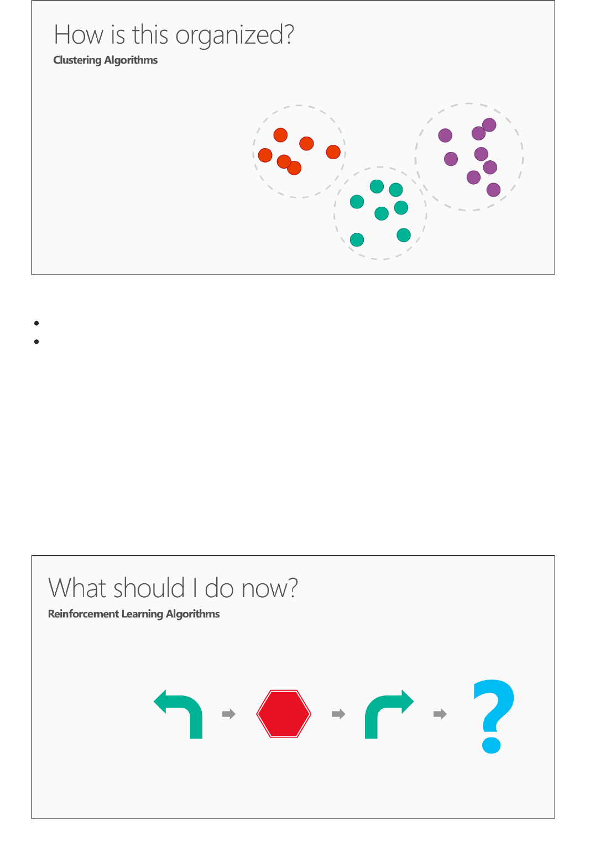Select the bottom-left green dot in green cluster
Viewport: 595px width, 868px height.
point(357,239)
